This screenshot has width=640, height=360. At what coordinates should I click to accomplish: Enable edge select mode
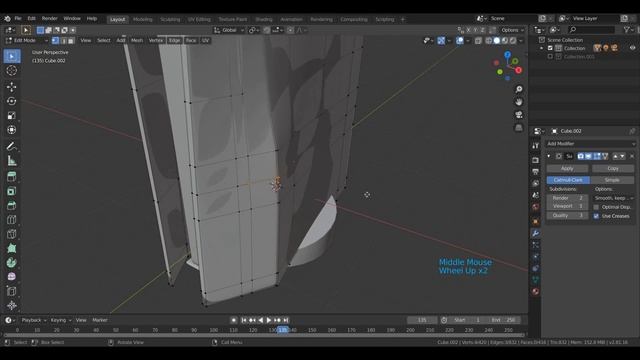point(63,40)
